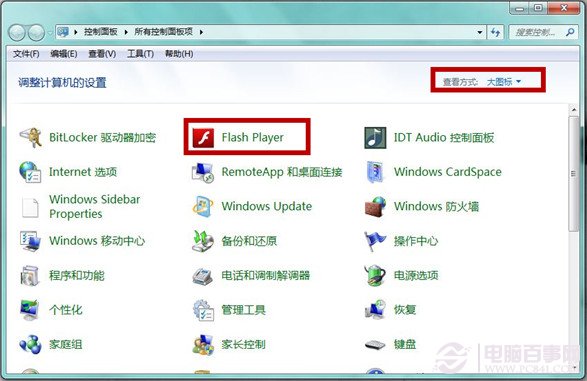Open the Personalization icon
The image size is (587, 381).
[x=30, y=310]
